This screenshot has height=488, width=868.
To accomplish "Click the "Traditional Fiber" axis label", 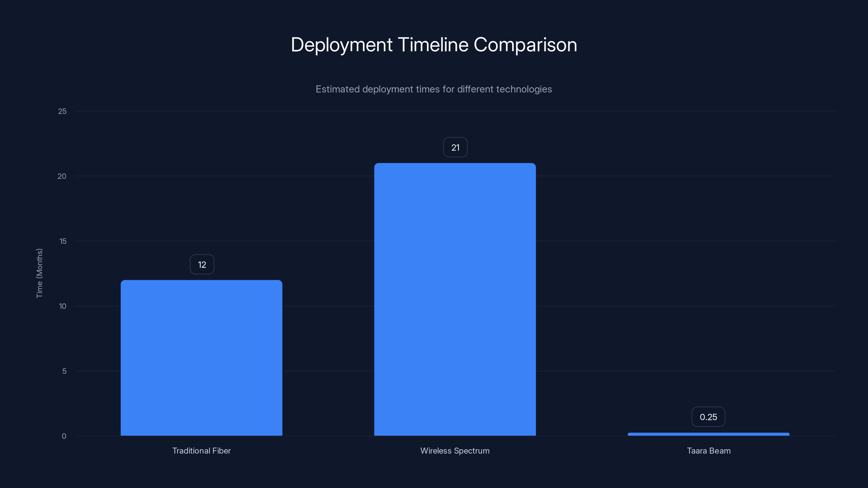I will (202, 451).
